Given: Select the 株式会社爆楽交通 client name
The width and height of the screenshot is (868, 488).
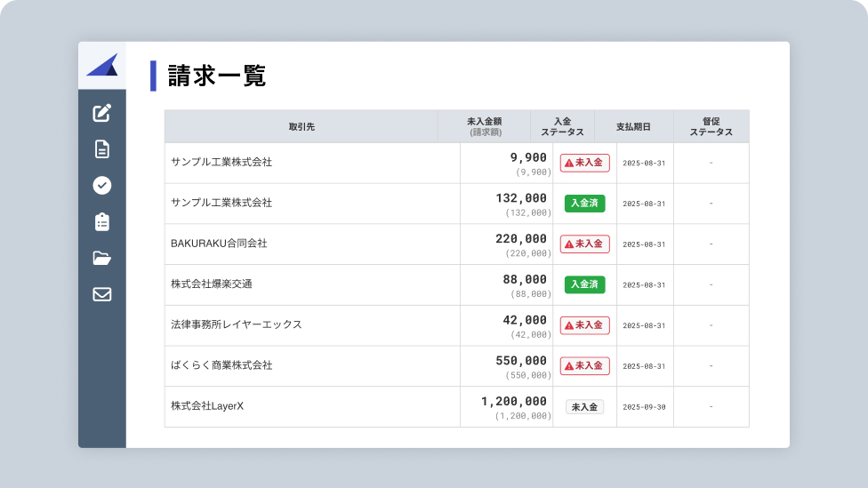Looking at the screenshot, I should point(212,284).
